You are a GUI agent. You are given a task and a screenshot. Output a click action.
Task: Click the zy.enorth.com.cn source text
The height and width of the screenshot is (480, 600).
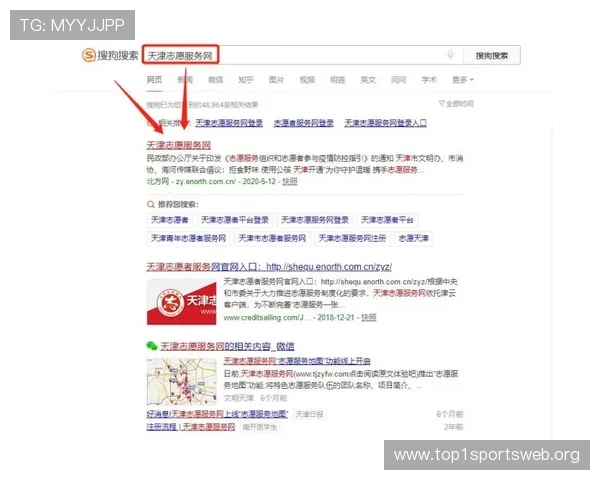(205, 181)
